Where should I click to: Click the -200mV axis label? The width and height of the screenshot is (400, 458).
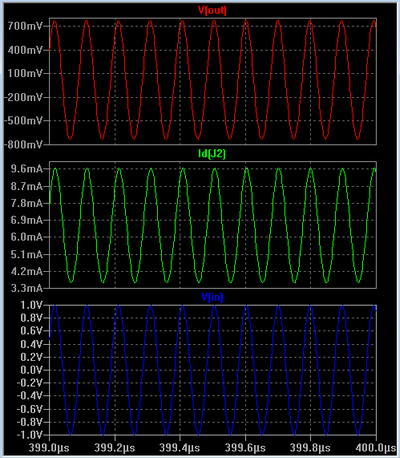click(23, 97)
